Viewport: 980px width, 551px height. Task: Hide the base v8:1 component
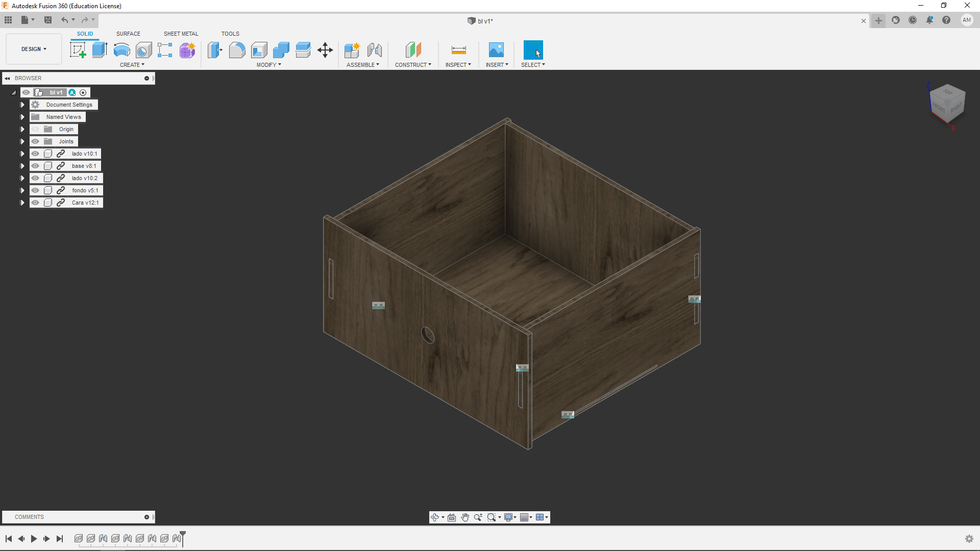pyautogui.click(x=35, y=166)
